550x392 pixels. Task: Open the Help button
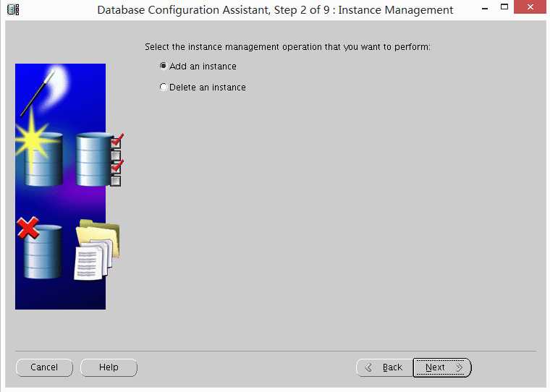coord(109,367)
